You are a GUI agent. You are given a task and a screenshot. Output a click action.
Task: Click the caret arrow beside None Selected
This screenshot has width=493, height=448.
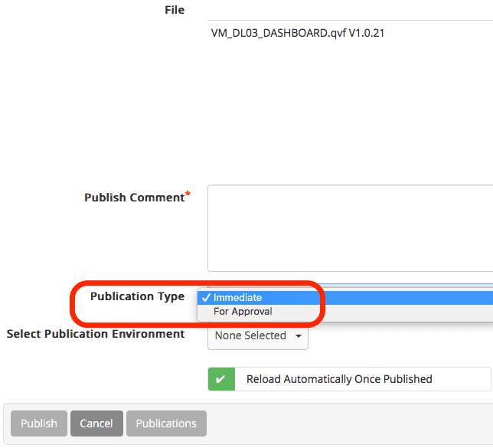point(298,336)
